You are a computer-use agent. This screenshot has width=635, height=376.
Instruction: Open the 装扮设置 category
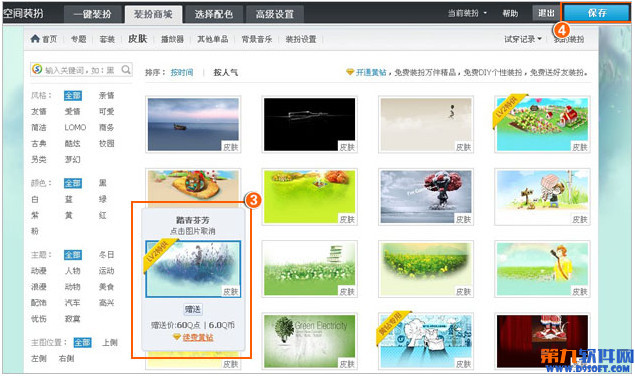tap(301, 39)
